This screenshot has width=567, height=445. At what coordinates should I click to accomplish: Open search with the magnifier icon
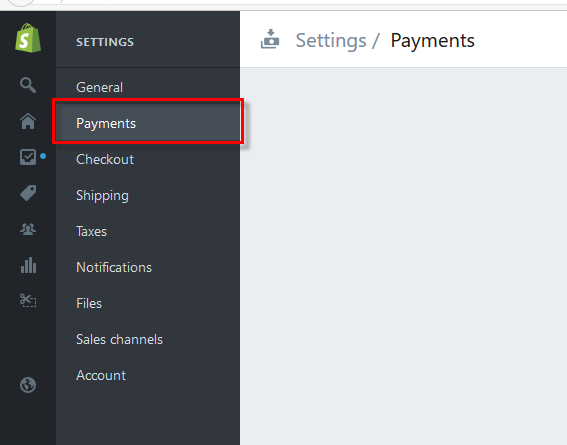tap(28, 85)
